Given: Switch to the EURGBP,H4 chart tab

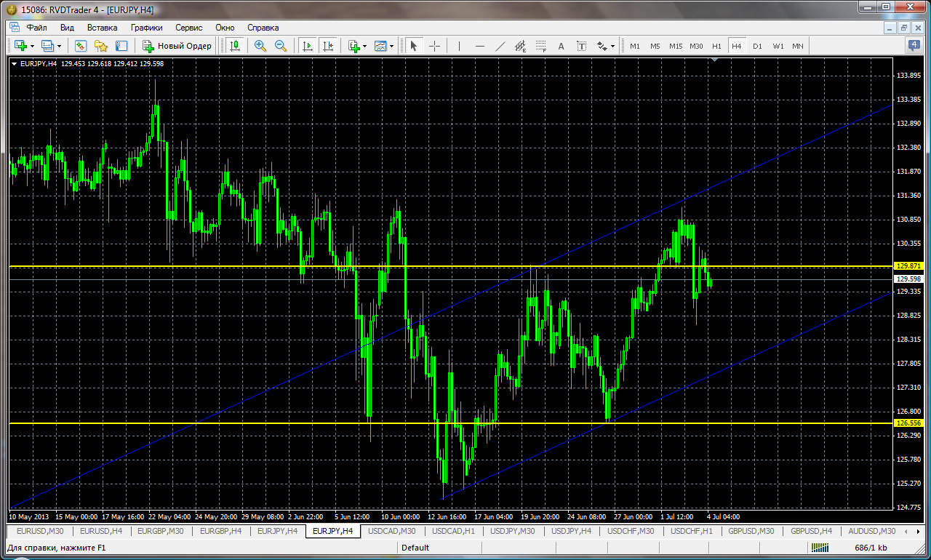Looking at the screenshot, I should tap(220, 531).
